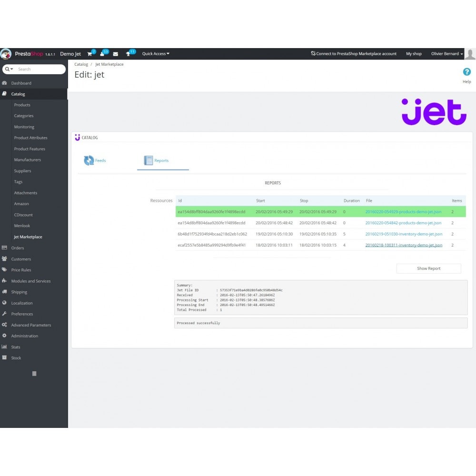Viewport: 476px width, 476px height.
Task: Click the Reports notebook icon
Action: tap(149, 160)
